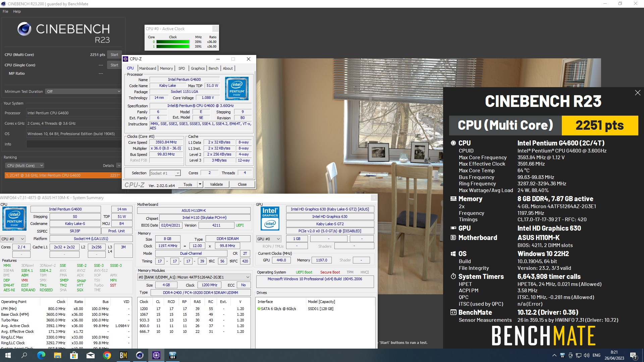Click the Core Speed value 3593.84 MHz in CPU-Z
The width and height of the screenshot is (644, 362).
pyautogui.click(x=166, y=142)
